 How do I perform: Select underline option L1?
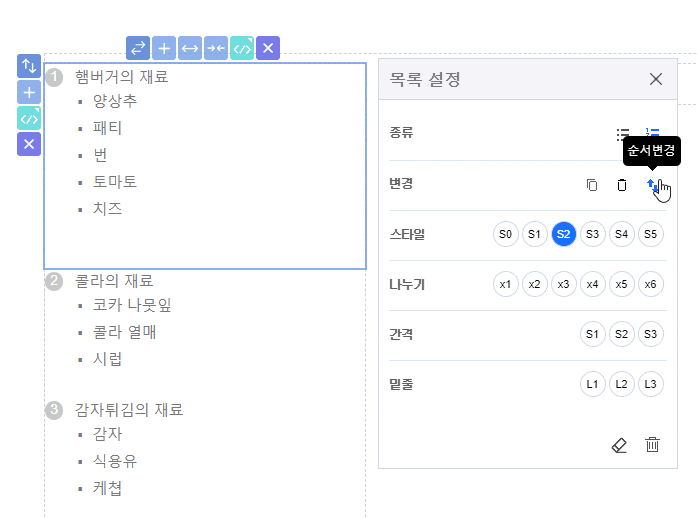pyautogui.click(x=593, y=384)
